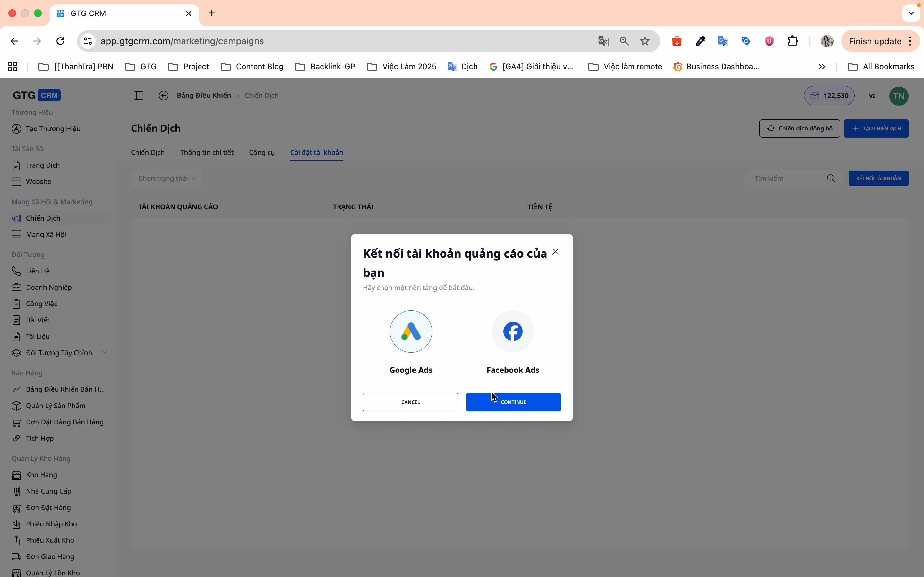Open the VI language selector
The image size is (924, 577).
click(872, 96)
